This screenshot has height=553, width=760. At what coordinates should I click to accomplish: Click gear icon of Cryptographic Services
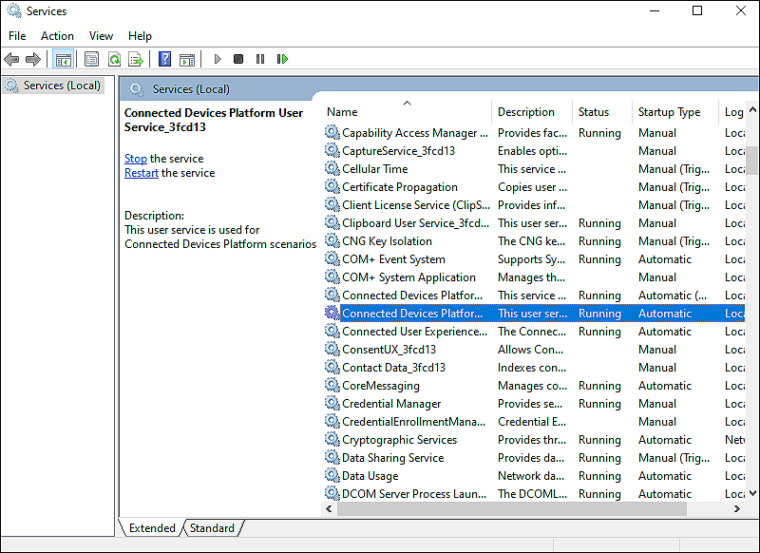coord(332,440)
